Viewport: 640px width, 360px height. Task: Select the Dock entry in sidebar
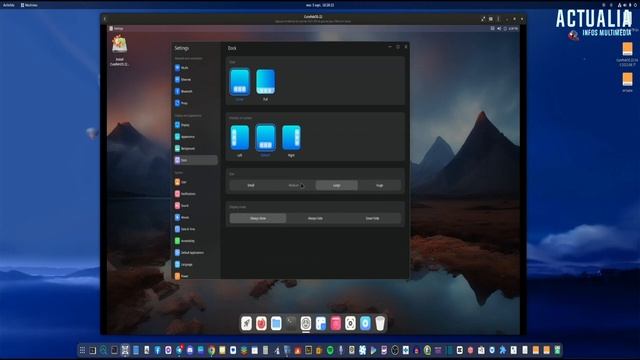point(195,160)
